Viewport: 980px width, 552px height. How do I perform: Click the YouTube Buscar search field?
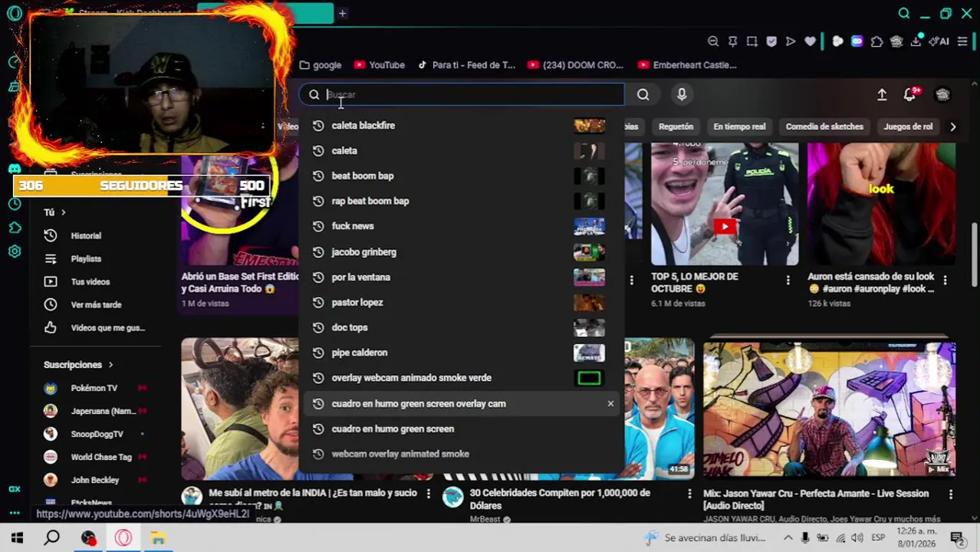[x=462, y=94]
